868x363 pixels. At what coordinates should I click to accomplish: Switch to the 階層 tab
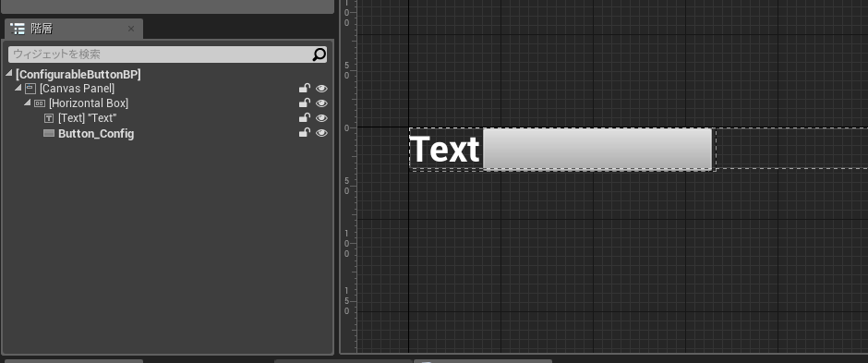pyautogui.click(x=73, y=29)
